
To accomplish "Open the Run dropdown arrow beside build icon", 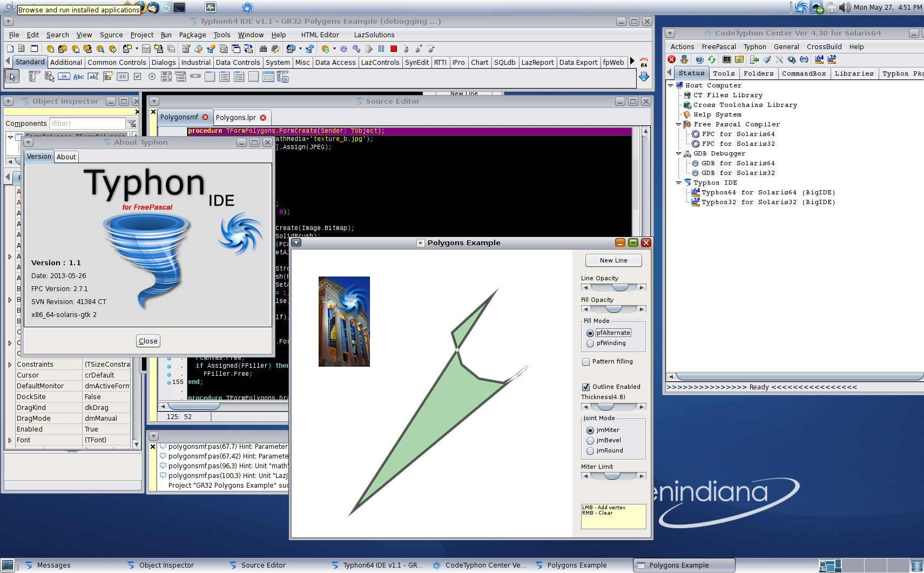I will click(334, 49).
